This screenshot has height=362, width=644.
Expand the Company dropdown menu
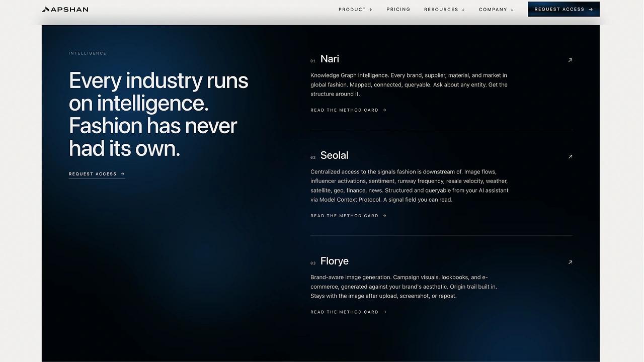(496, 9)
